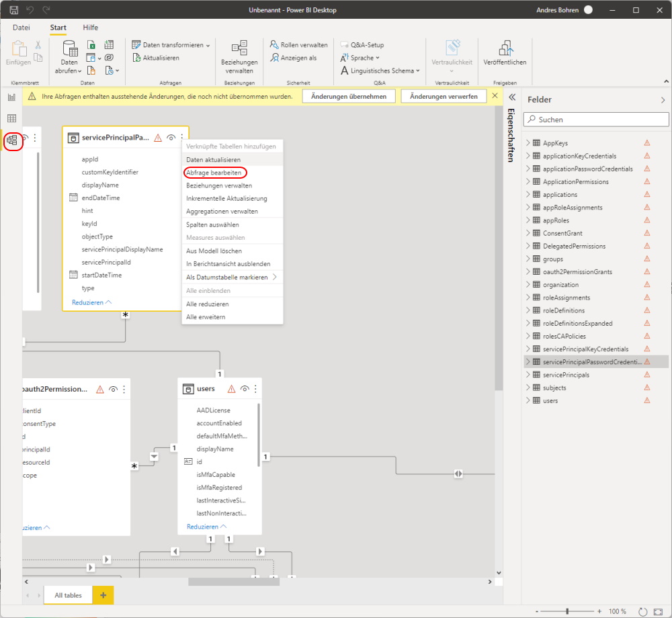Click the horizontal canvas scrollbar thumb
This screenshot has height=618, width=672.
(234, 582)
